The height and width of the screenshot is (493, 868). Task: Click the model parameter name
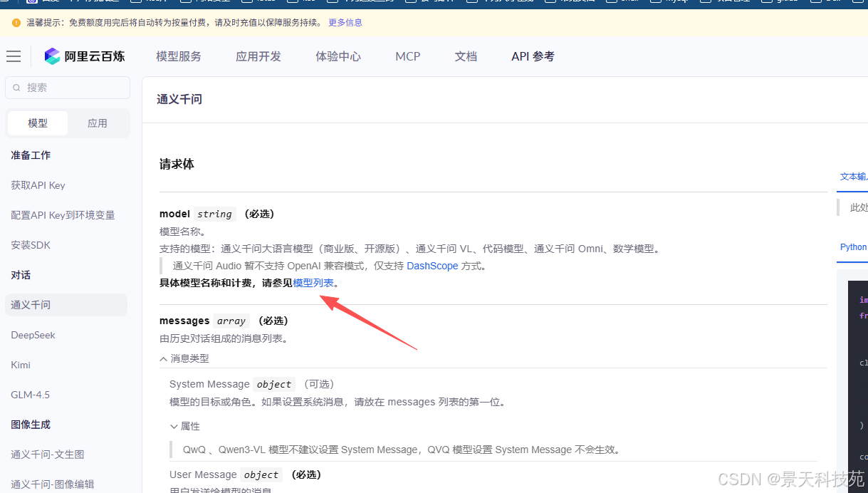174,214
